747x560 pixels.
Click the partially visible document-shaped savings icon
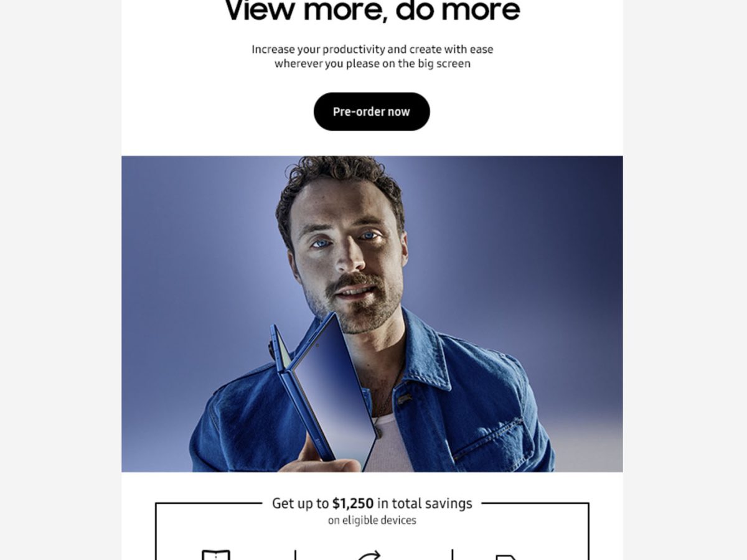(x=505, y=556)
